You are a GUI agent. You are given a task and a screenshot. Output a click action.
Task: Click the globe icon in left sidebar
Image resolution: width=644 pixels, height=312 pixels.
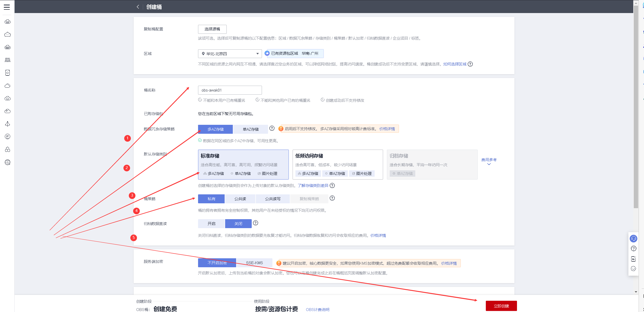tap(8, 162)
